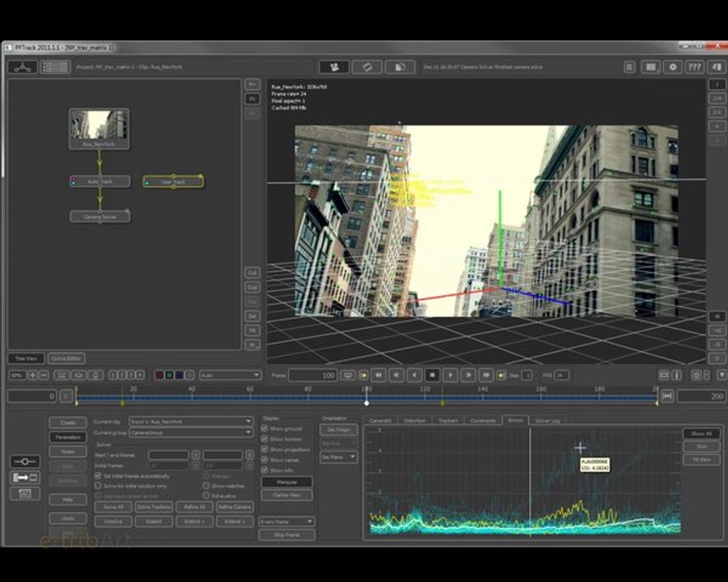Image resolution: width=728 pixels, height=582 pixels.
Task: Switch to the Trackers tab
Action: (x=447, y=420)
